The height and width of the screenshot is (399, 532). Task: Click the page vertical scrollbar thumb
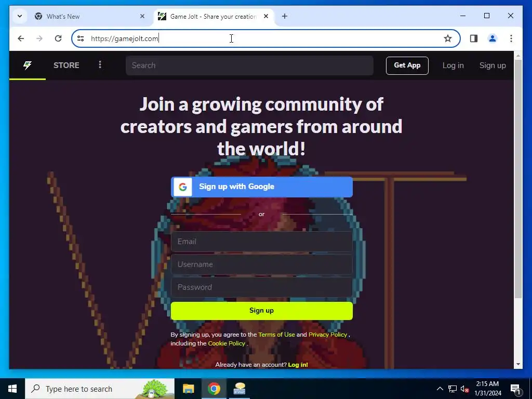point(518,179)
